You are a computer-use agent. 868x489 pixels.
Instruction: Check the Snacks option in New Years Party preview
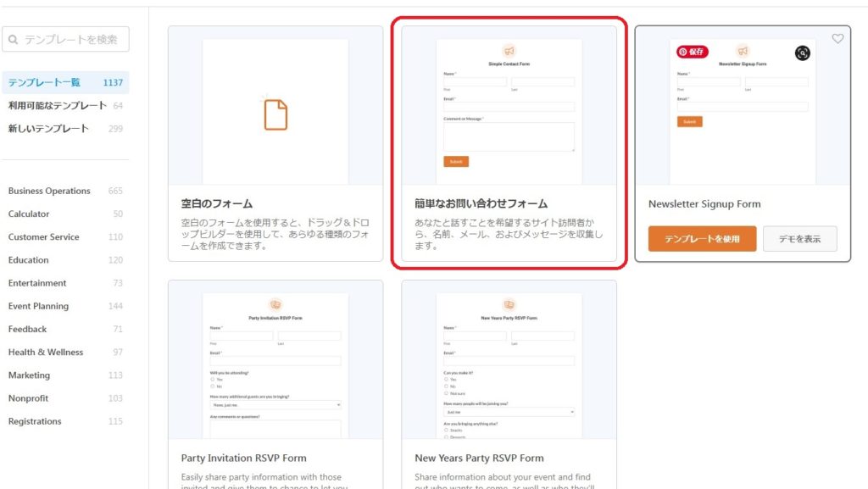point(446,430)
